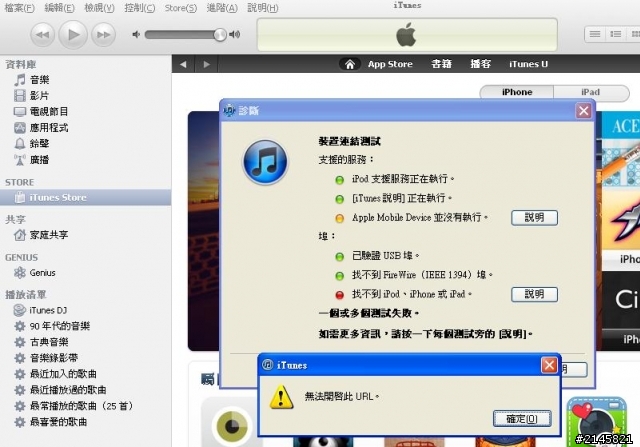Viewport: 640px width, 447px height.
Task: Open the 控制(C) menu
Action: pos(140,8)
